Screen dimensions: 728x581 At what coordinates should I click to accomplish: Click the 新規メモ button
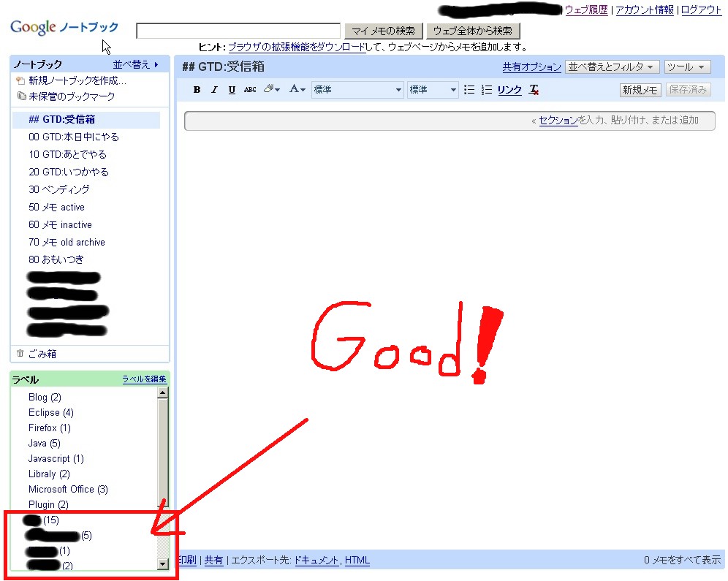[x=640, y=90]
